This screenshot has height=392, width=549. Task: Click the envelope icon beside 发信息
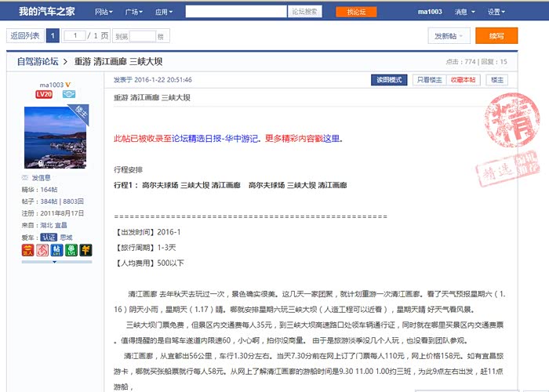click(x=26, y=178)
